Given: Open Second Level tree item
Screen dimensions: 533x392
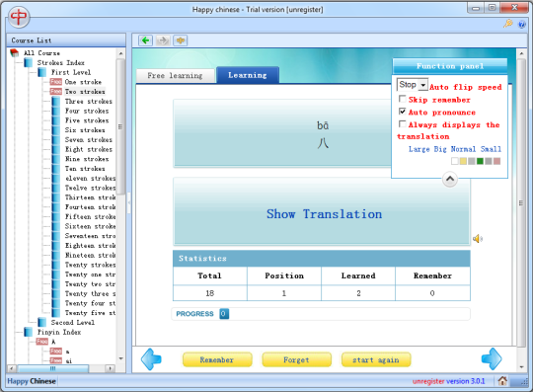Looking at the screenshot, I should coord(73,322).
